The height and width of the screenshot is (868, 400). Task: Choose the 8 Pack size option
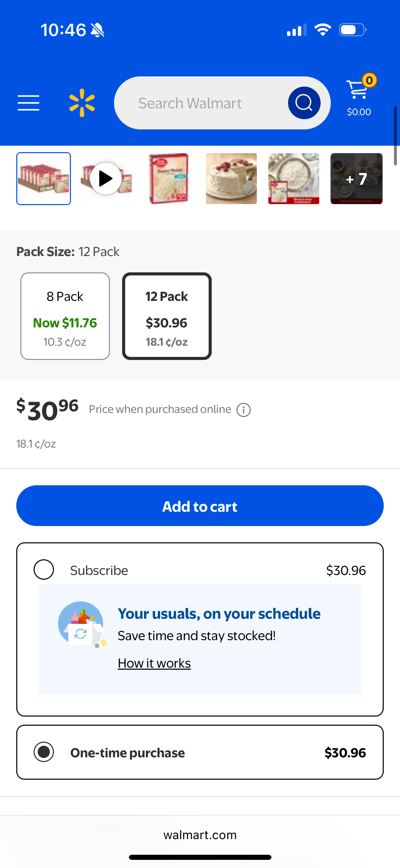pos(65,316)
